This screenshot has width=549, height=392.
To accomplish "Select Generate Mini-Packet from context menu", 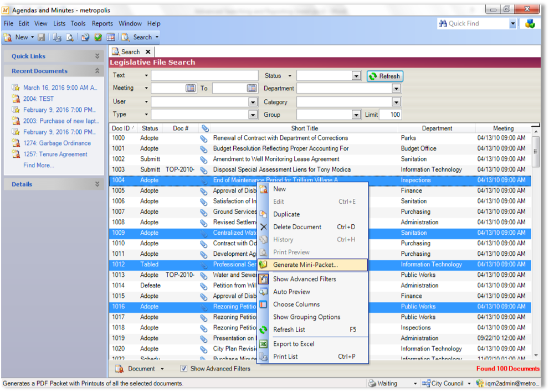I will click(x=312, y=265).
